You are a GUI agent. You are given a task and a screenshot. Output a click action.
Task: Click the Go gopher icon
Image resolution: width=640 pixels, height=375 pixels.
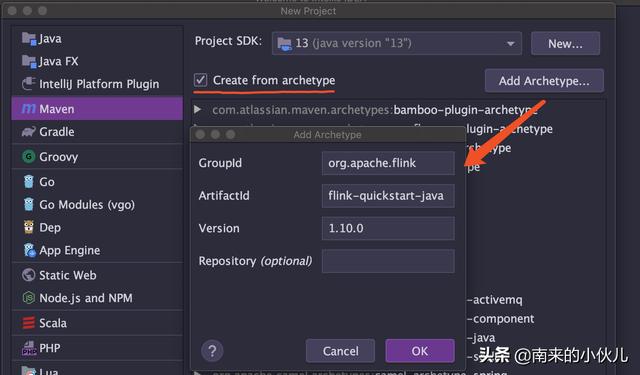(29, 182)
